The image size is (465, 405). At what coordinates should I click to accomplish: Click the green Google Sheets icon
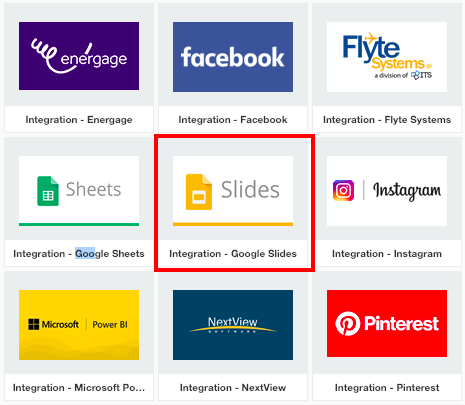[x=48, y=191]
